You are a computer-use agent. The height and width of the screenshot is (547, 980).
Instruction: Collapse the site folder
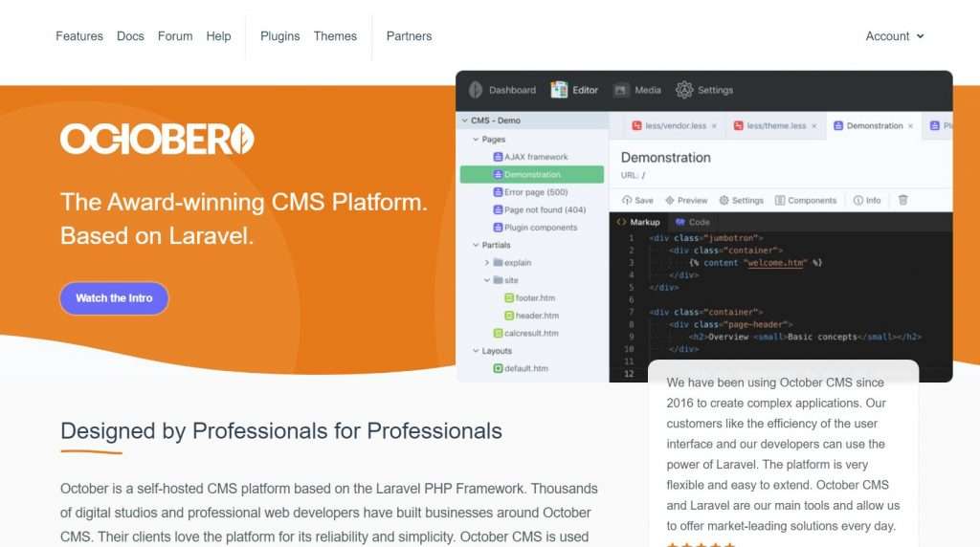point(487,280)
